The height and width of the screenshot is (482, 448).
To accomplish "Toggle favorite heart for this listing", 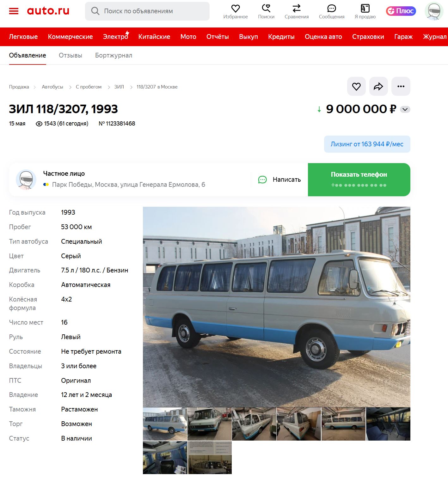I will (356, 86).
